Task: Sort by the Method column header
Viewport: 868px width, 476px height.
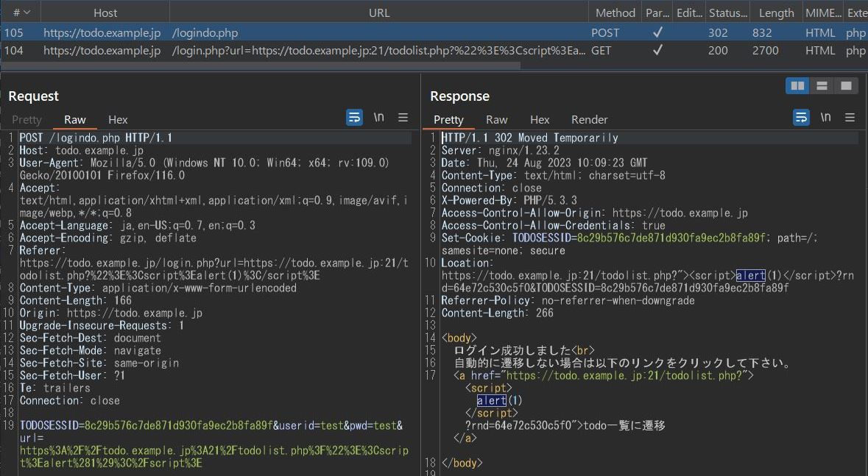Action: (x=615, y=13)
